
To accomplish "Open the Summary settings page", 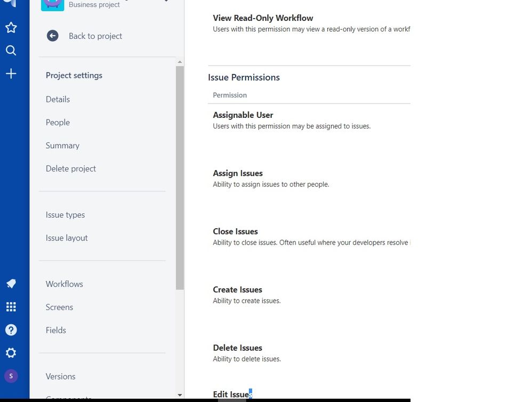I will (62, 146).
